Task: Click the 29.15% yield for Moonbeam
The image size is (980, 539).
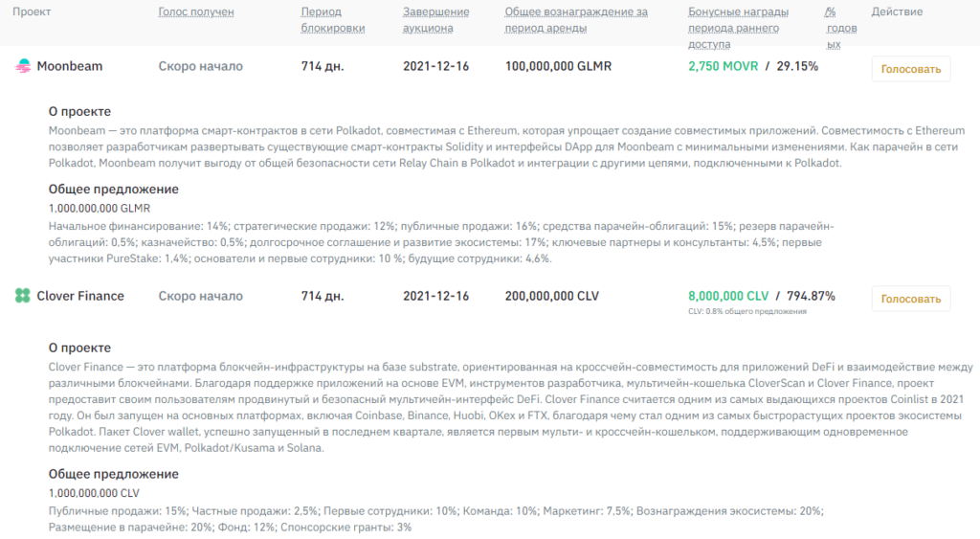Action: coord(797,67)
